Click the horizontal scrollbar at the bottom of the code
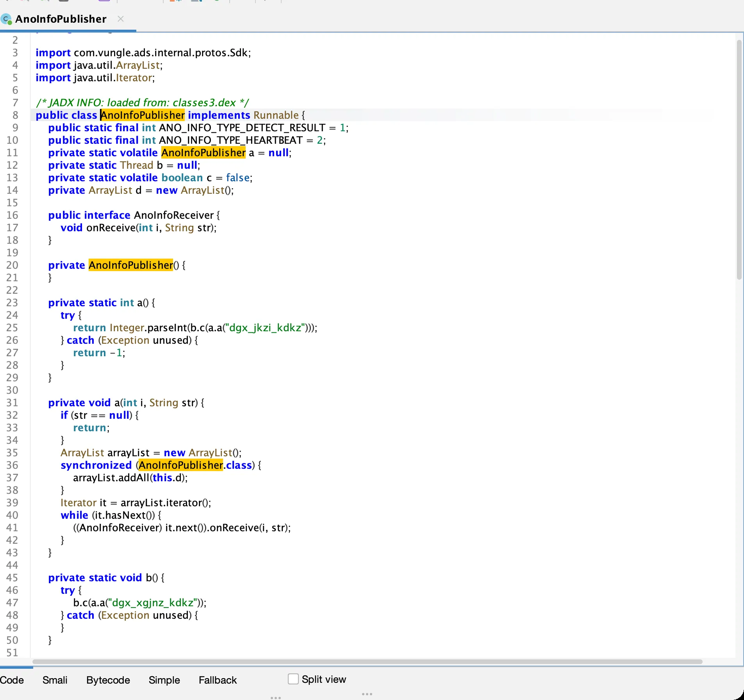Viewport: 744px width, 700px height. tap(367, 662)
